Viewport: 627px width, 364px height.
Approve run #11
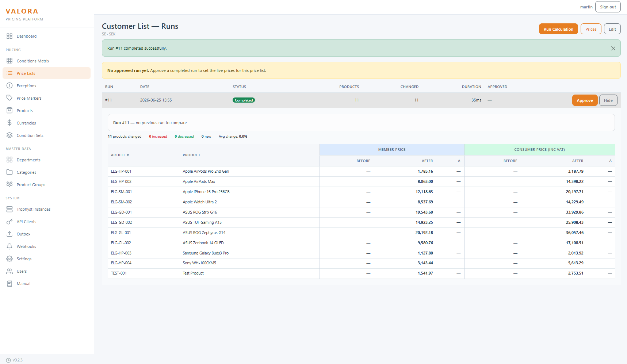[x=585, y=100]
